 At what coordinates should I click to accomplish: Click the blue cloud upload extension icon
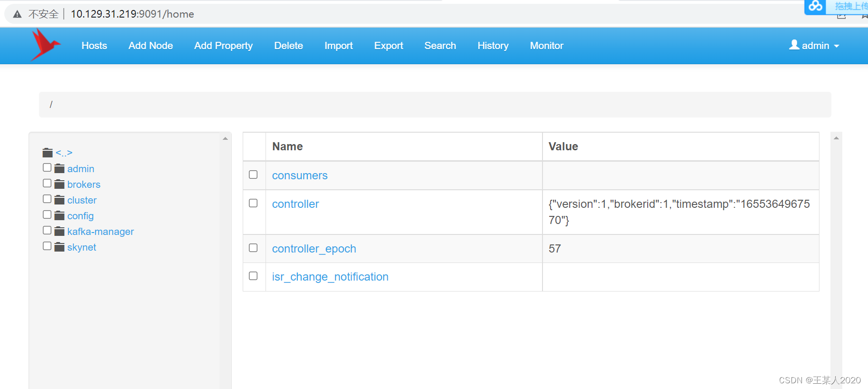[x=816, y=6]
